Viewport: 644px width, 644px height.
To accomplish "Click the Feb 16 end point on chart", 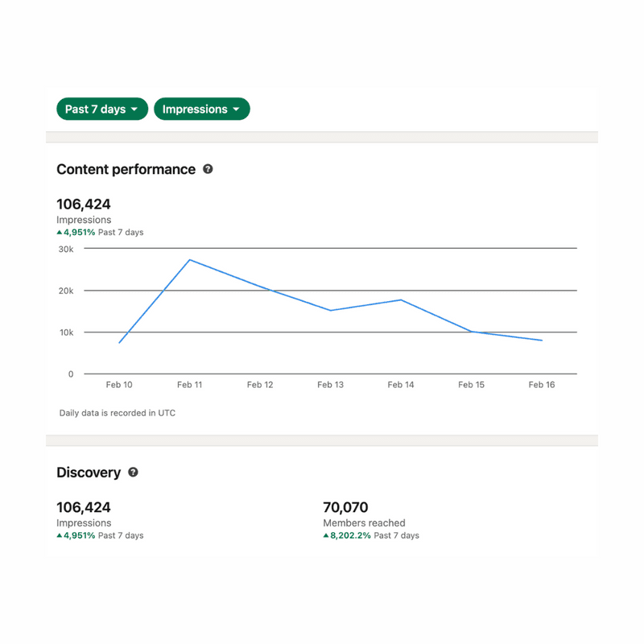I will pyautogui.click(x=542, y=341).
